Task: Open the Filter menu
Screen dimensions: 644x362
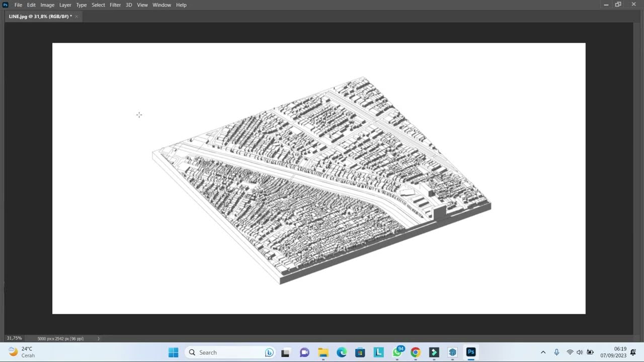Action: [115, 5]
